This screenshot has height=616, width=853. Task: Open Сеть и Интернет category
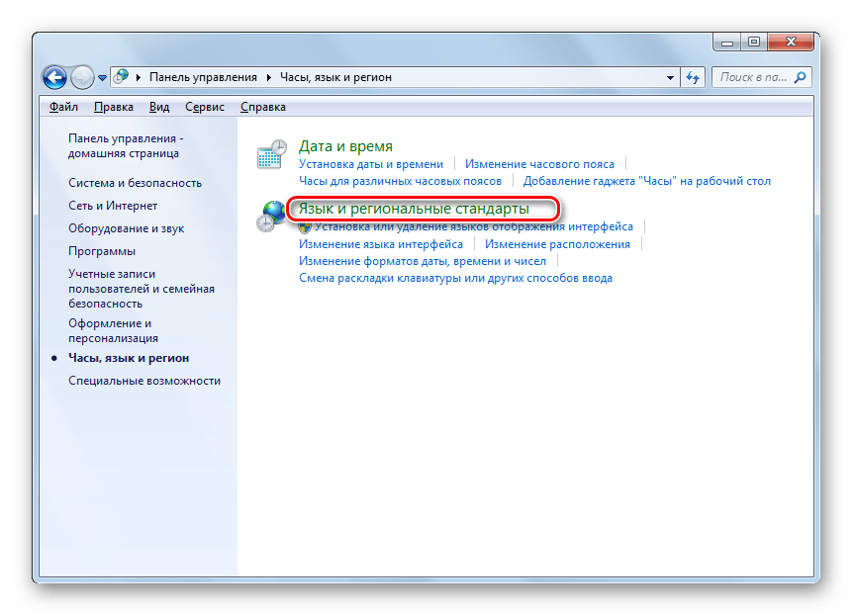(113, 206)
